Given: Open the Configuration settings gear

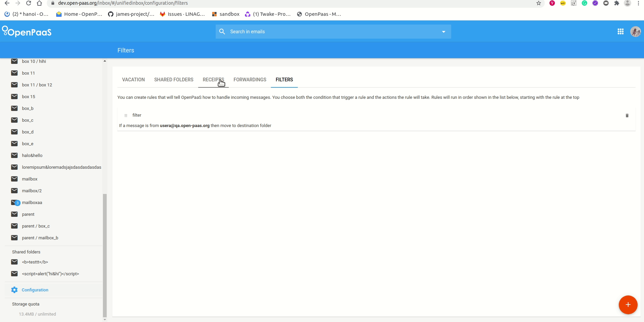Looking at the screenshot, I should point(14,290).
